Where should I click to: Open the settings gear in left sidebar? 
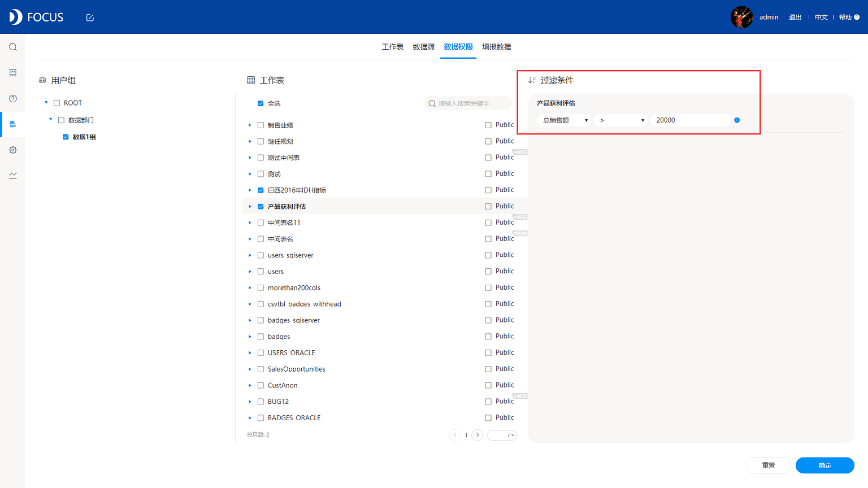click(x=12, y=150)
